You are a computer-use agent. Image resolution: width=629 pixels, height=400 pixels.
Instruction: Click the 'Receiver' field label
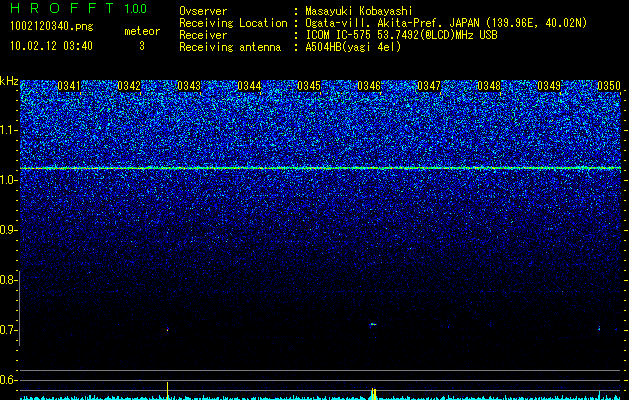[203, 35]
